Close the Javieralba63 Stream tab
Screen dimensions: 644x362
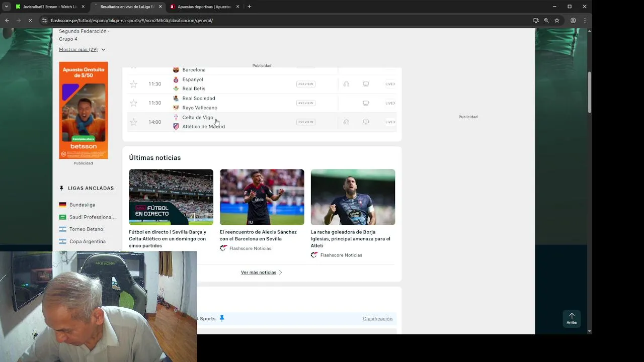(83, 7)
